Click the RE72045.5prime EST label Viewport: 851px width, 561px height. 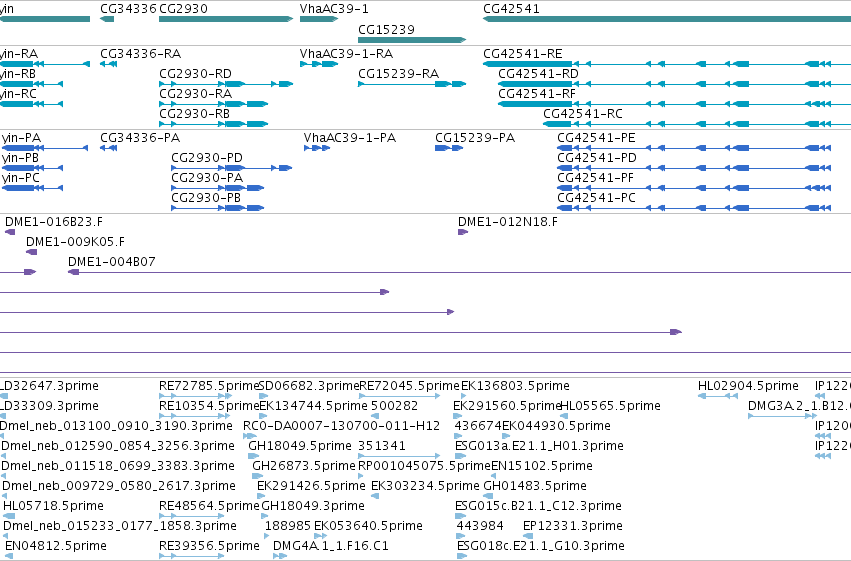point(409,386)
